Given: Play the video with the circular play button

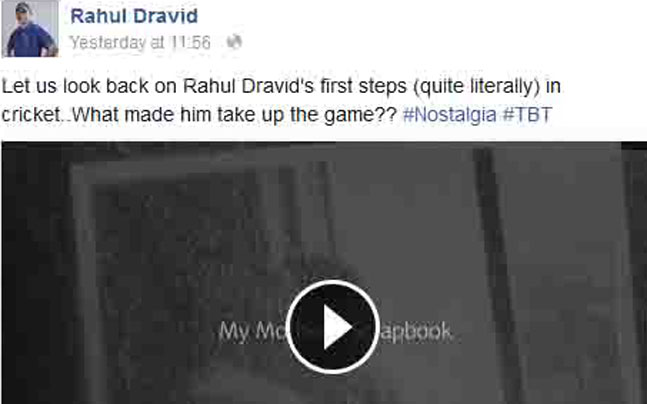Looking at the screenshot, I should (x=333, y=327).
